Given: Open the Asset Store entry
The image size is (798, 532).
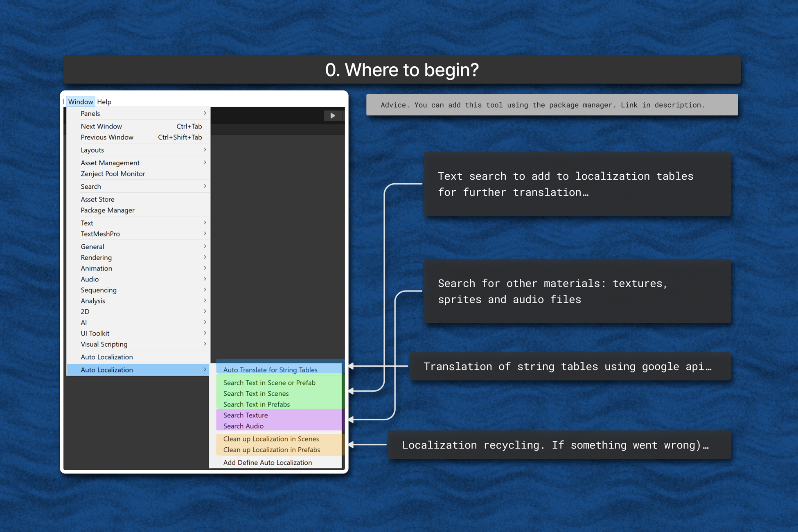Looking at the screenshot, I should click(97, 199).
